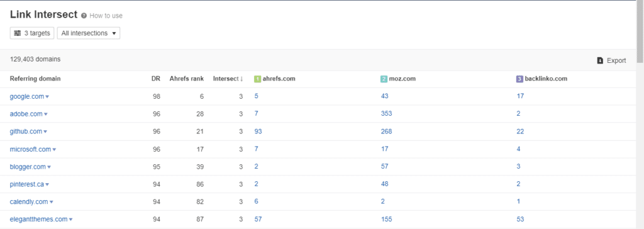Open the All intersections dropdown
The image size is (644, 229).
[x=89, y=33]
